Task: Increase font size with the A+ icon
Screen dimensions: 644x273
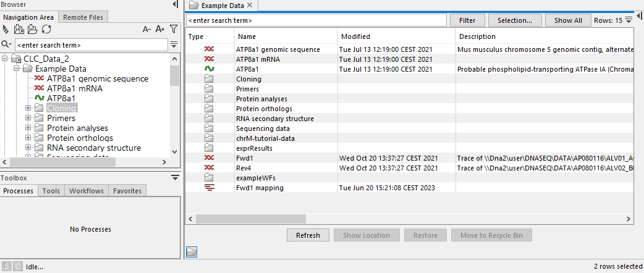Action: click(x=160, y=29)
